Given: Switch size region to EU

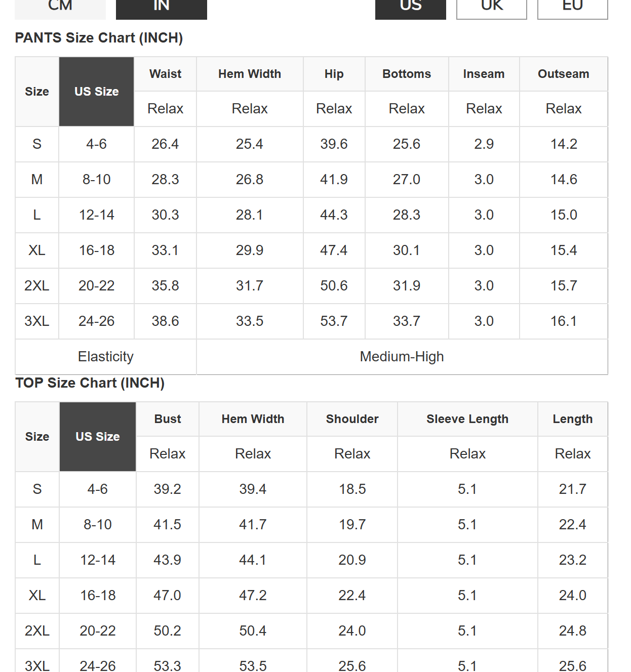Looking at the screenshot, I should (x=573, y=9).
